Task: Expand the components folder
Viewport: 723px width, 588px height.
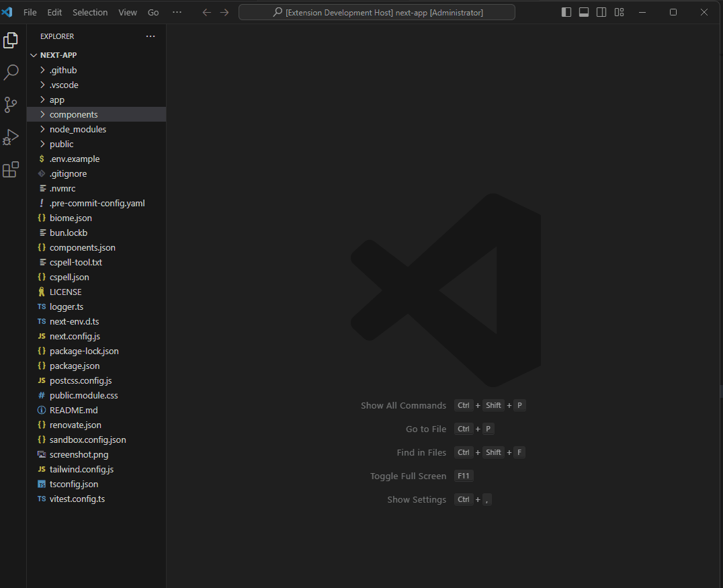Action: coord(96,114)
